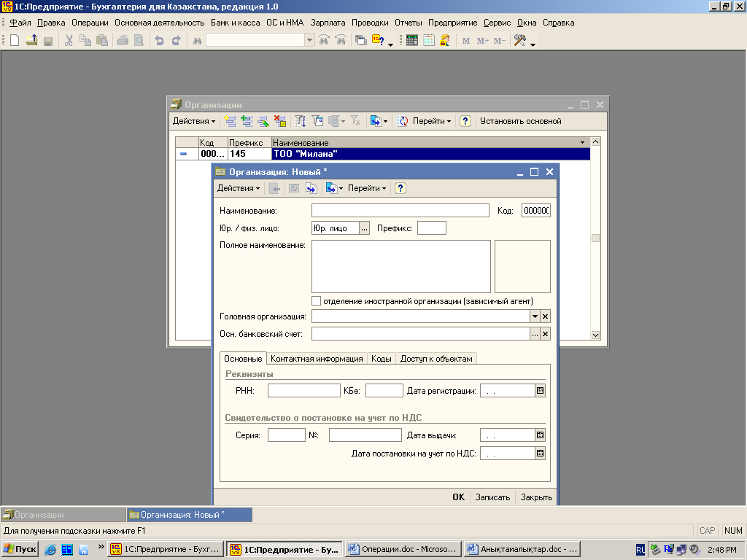The width and height of the screenshot is (747, 560).
Task: Switch to the Коды tab
Action: coord(381,359)
